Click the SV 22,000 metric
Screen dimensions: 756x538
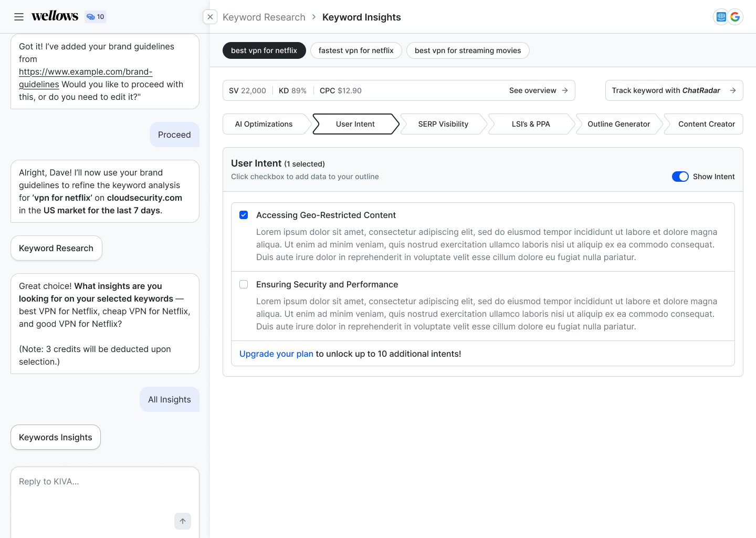pos(247,90)
